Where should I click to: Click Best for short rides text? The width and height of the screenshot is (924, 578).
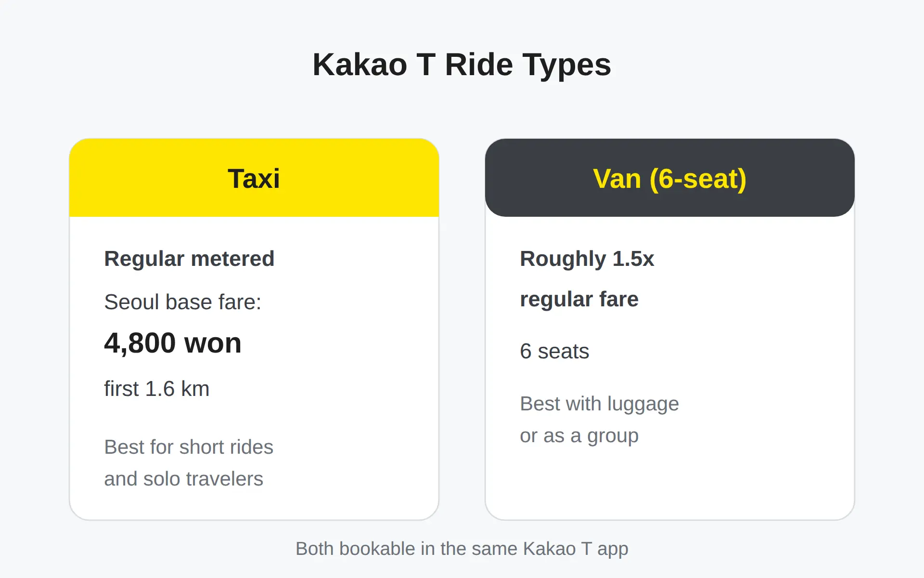(x=189, y=447)
